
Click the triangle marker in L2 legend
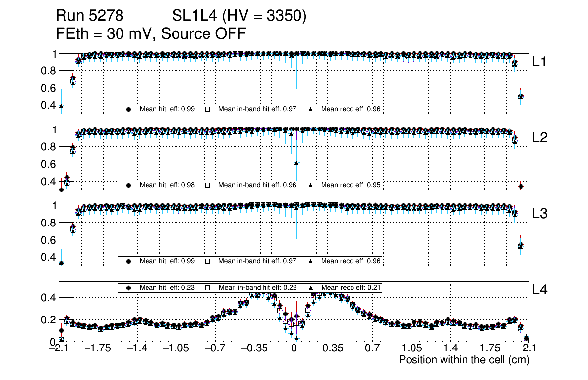(x=311, y=185)
